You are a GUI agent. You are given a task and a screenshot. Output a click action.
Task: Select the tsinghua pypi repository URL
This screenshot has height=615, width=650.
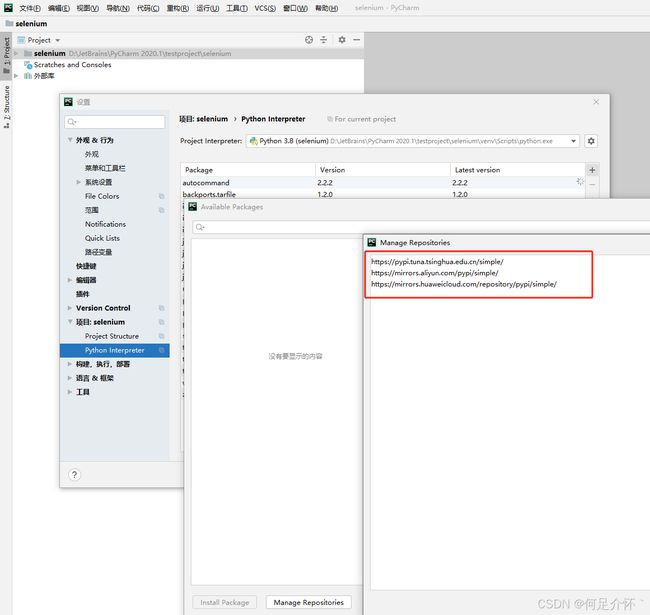point(437,262)
